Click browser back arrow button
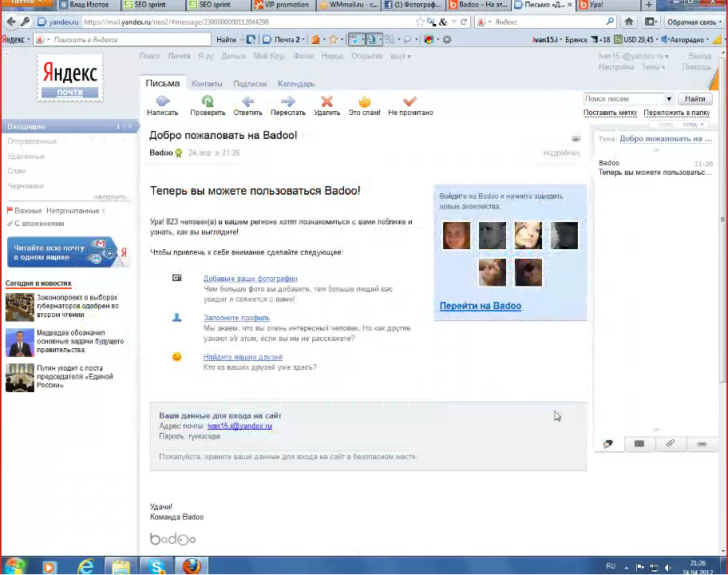This screenshot has height=575, width=728. pos(11,22)
